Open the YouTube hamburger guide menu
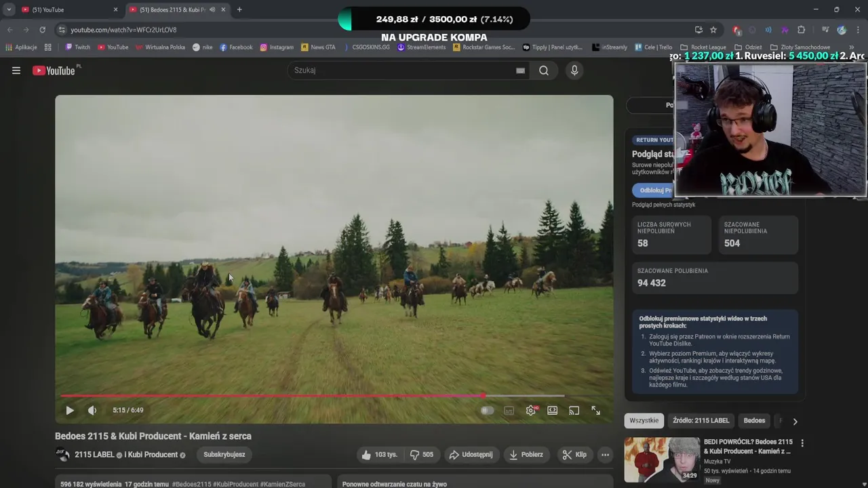 tap(16, 70)
